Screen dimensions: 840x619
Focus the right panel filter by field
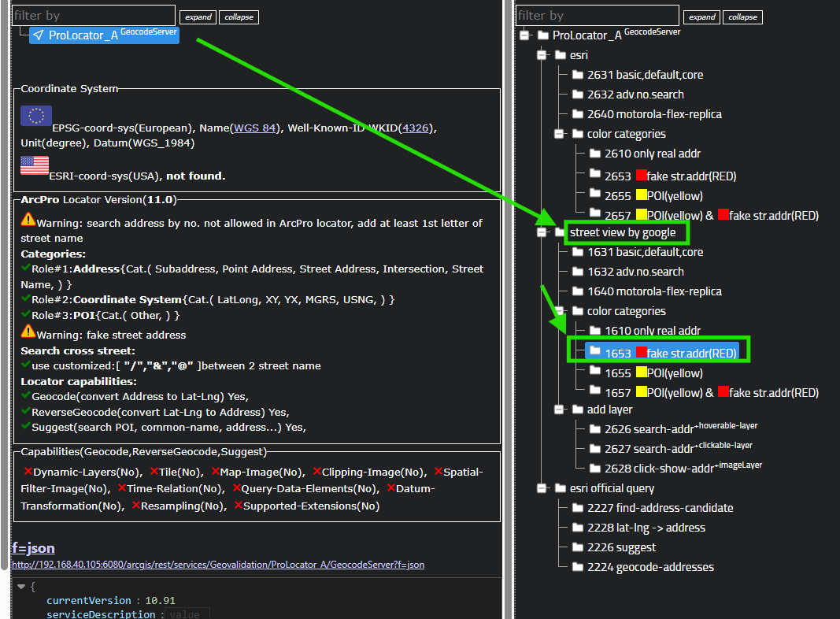597,16
